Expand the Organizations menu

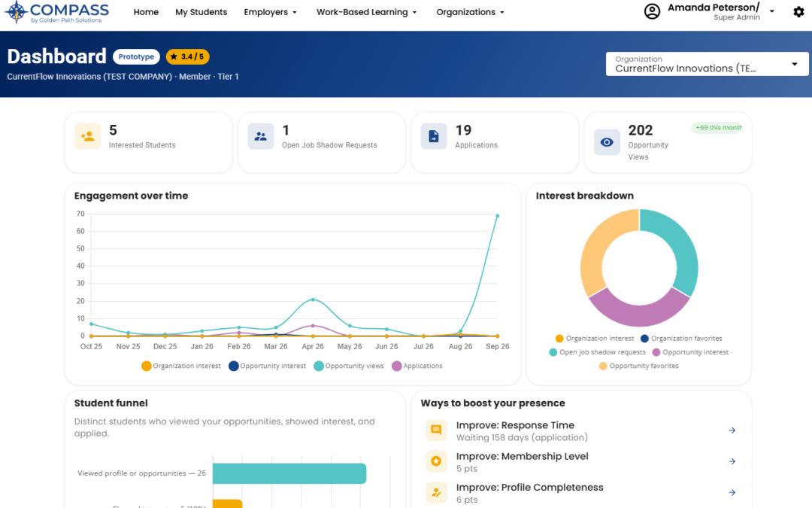pos(470,12)
